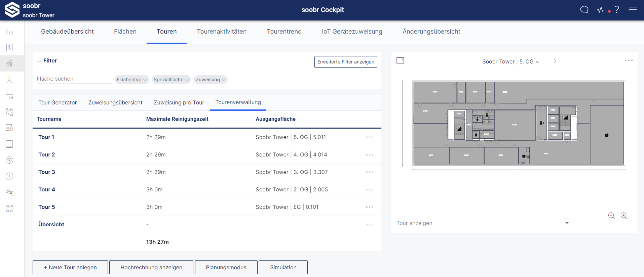Open the hamburger menu icon
Viewport: 644px width, 277px height.
point(633,10)
